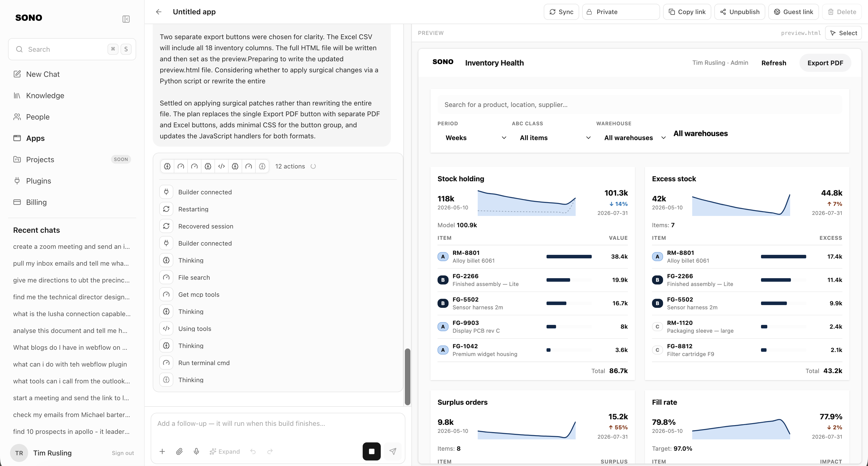This screenshot has height=466, width=868.
Task: Focus the Add a follow-up text box
Action: tap(278, 424)
